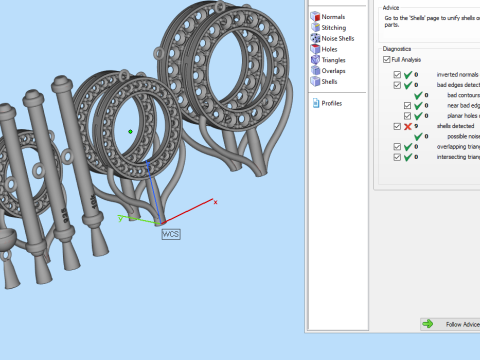Open the Profiles entry
The height and width of the screenshot is (360, 480).
point(332,103)
